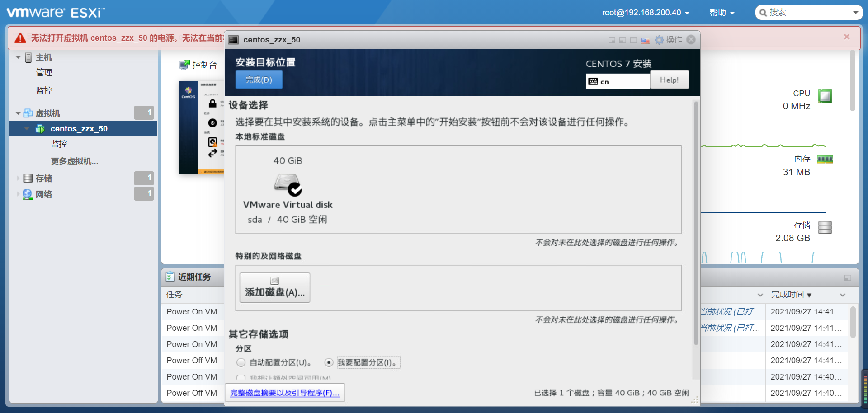Select 我要配置分区(I) radio option
This screenshot has width=868, height=413.
(329, 362)
